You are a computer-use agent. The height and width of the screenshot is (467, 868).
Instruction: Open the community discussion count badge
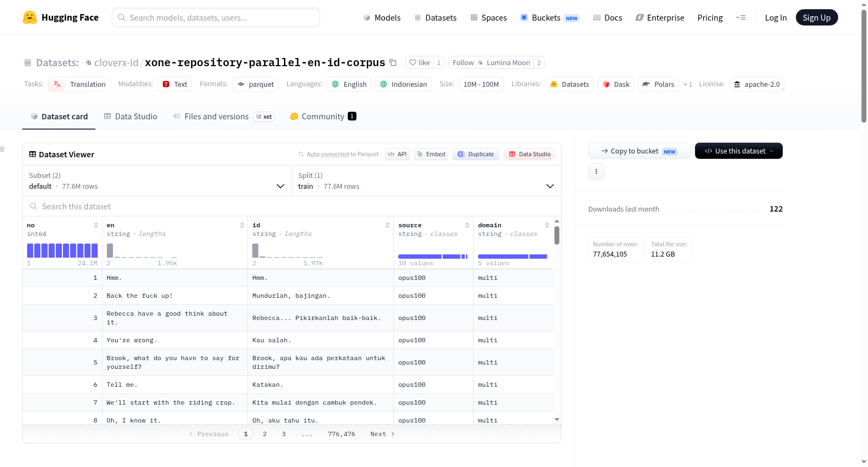(352, 116)
